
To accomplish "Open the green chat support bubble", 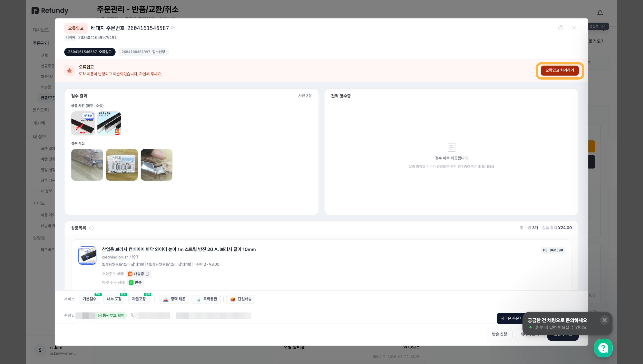I will (x=603, y=348).
